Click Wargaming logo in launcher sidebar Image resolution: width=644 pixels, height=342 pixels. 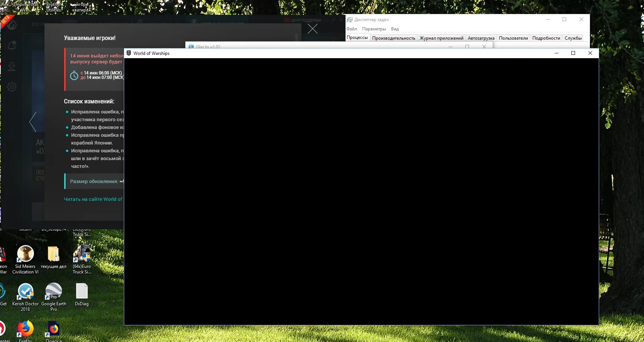click(x=12, y=25)
